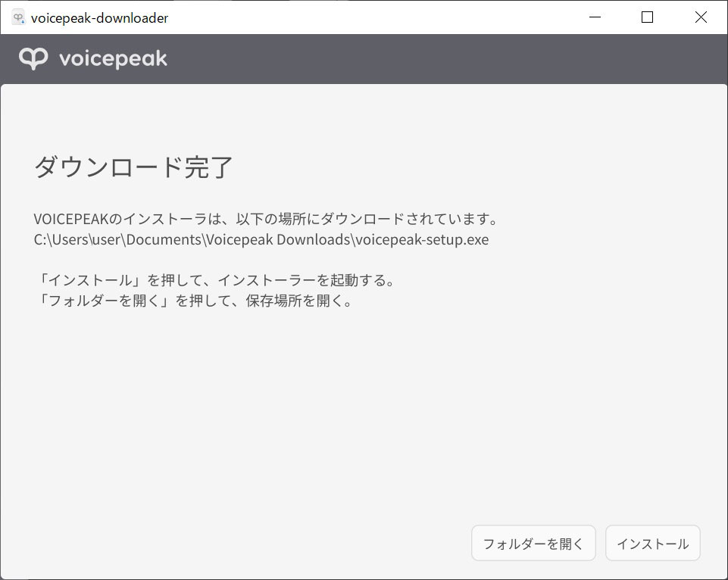Close the voicepeak-downloader window
This screenshot has width=728, height=580.
click(701, 17)
